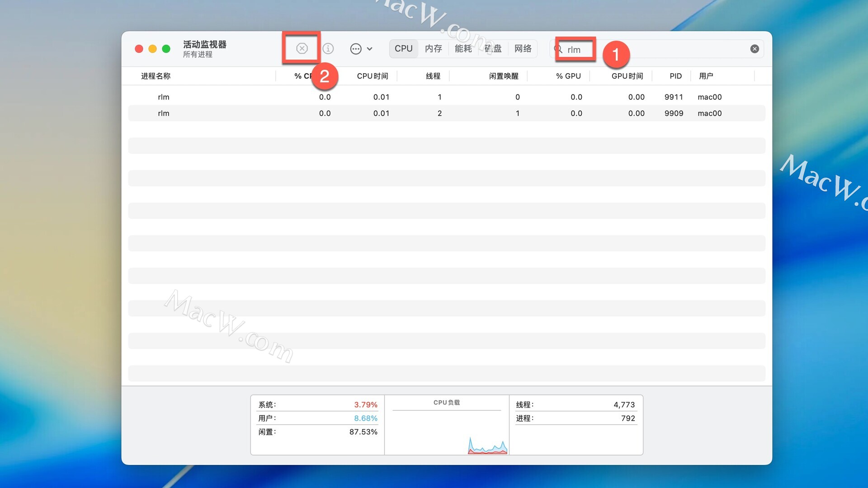Click the magnifying glass search icon
868x488 pixels.
pyautogui.click(x=558, y=49)
